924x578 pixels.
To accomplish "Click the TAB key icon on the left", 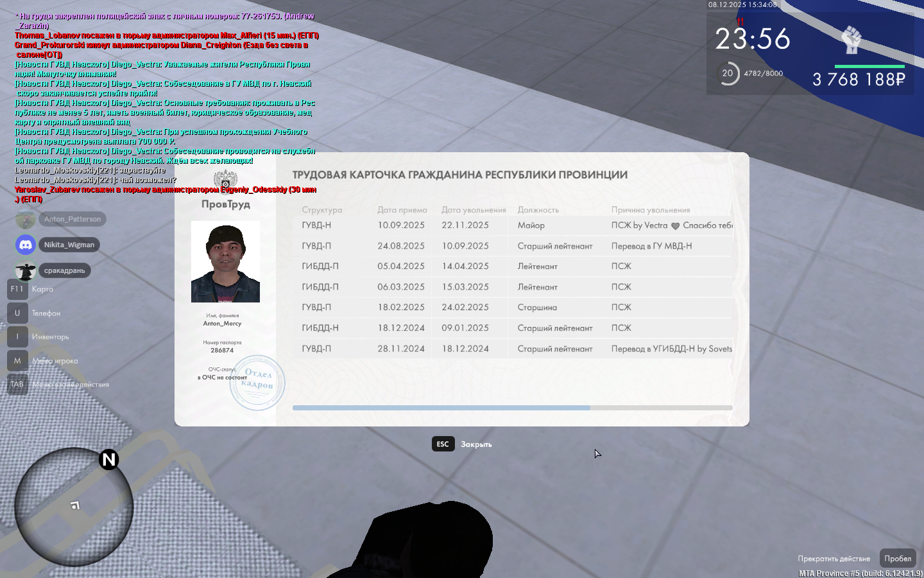I will (x=17, y=385).
